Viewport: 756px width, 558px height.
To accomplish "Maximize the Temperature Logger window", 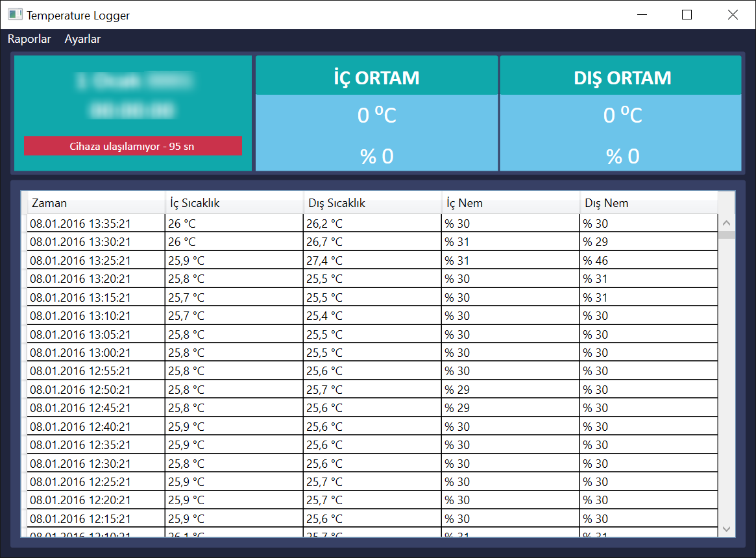I will pyautogui.click(x=687, y=15).
